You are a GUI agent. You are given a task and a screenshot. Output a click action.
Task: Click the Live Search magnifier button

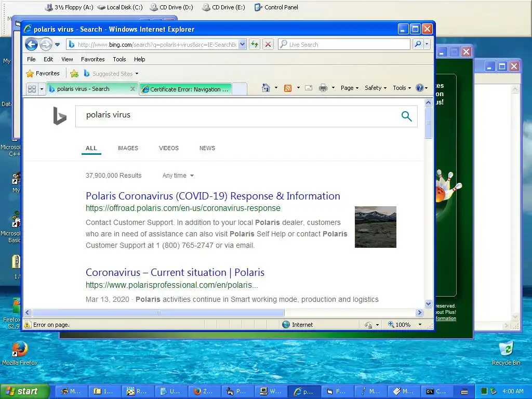[418, 44]
